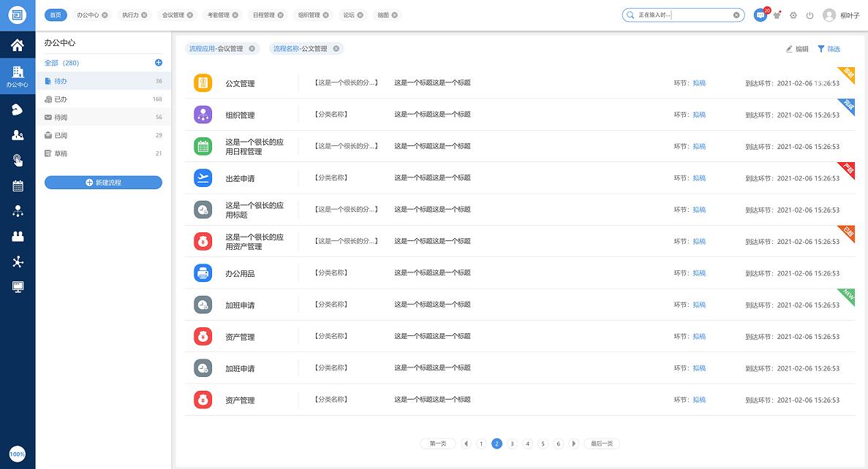This screenshot has width=868, height=469.
Task: Open the 拟稿 link on the 公文管理 row
Action: (x=698, y=83)
